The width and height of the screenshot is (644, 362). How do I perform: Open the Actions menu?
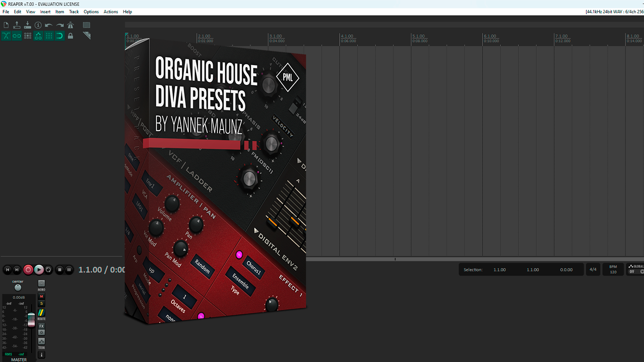(111, 12)
